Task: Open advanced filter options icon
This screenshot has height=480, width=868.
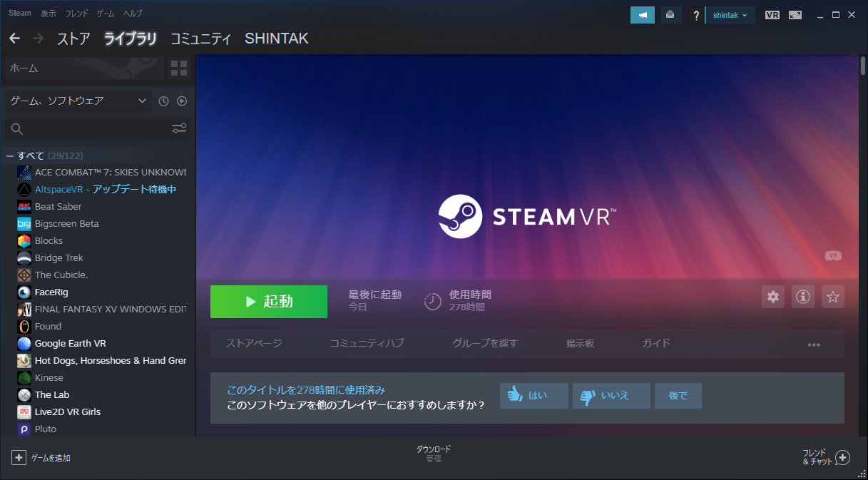Action: 179,128
